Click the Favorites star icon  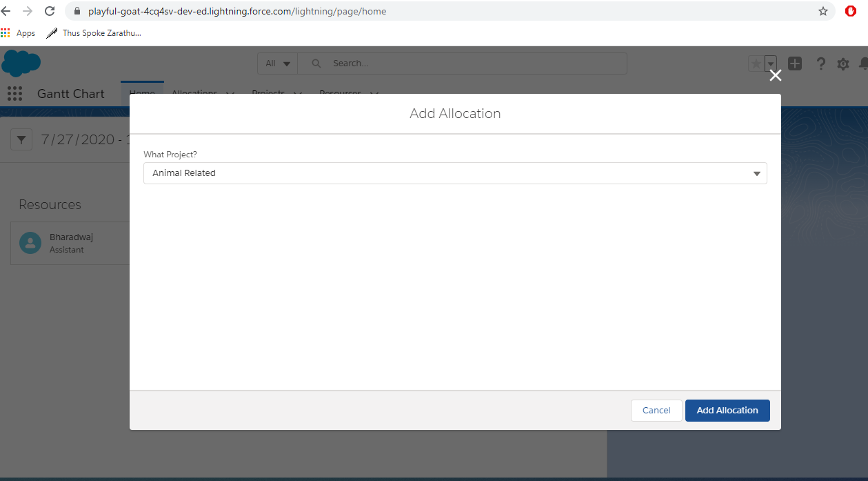point(756,63)
